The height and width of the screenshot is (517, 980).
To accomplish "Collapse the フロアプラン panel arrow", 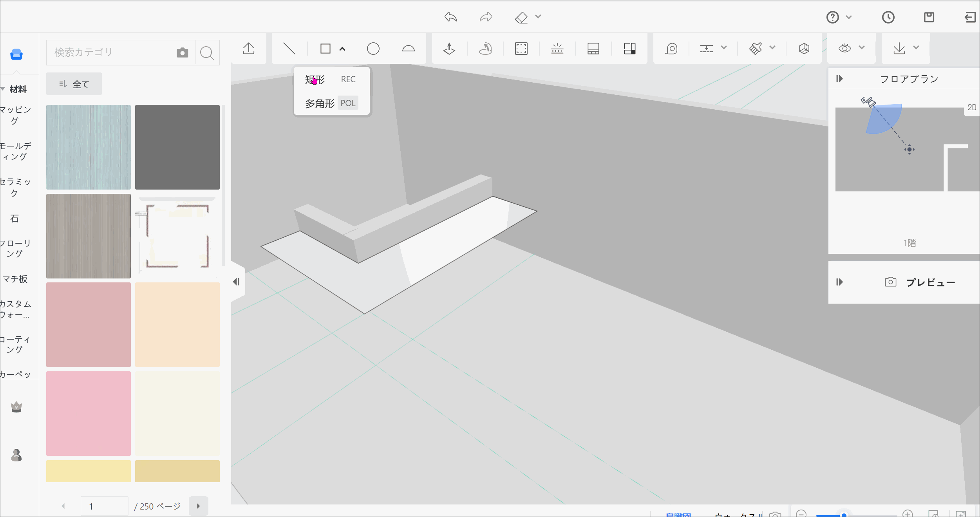I will 839,79.
